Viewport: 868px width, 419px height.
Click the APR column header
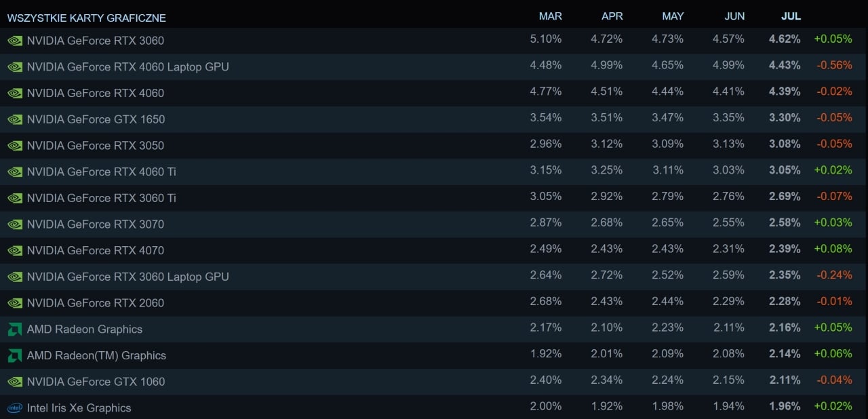coord(612,16)
